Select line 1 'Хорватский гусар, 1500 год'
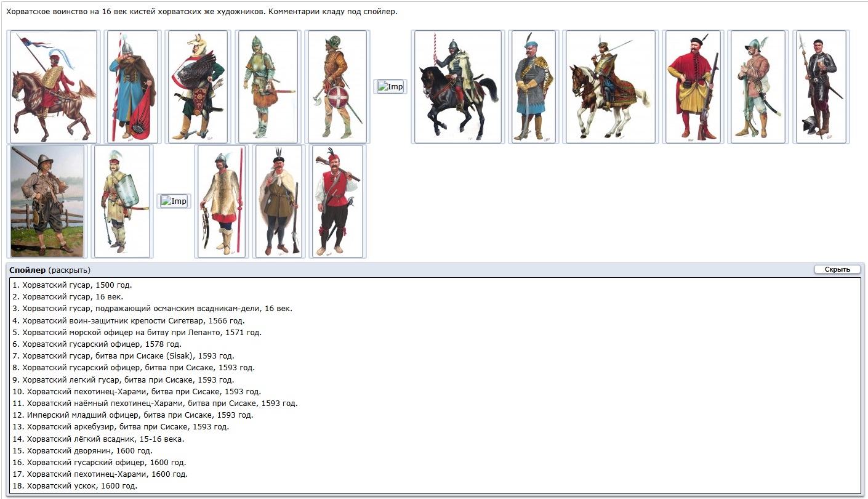Viewport: 868px width, 499px height. (x=73, y=285)
